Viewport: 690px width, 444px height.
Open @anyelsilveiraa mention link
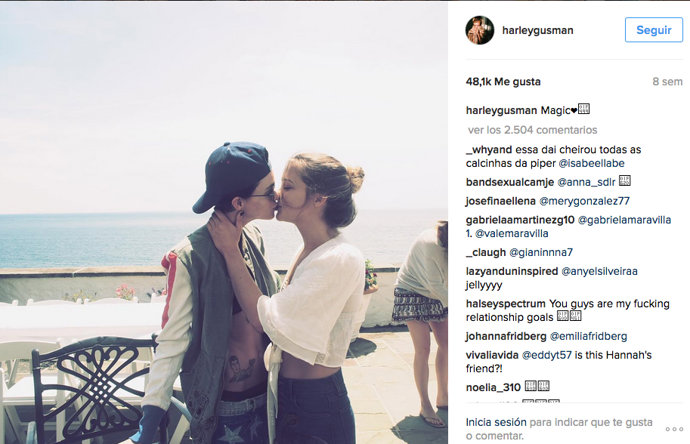coord(599,271)
